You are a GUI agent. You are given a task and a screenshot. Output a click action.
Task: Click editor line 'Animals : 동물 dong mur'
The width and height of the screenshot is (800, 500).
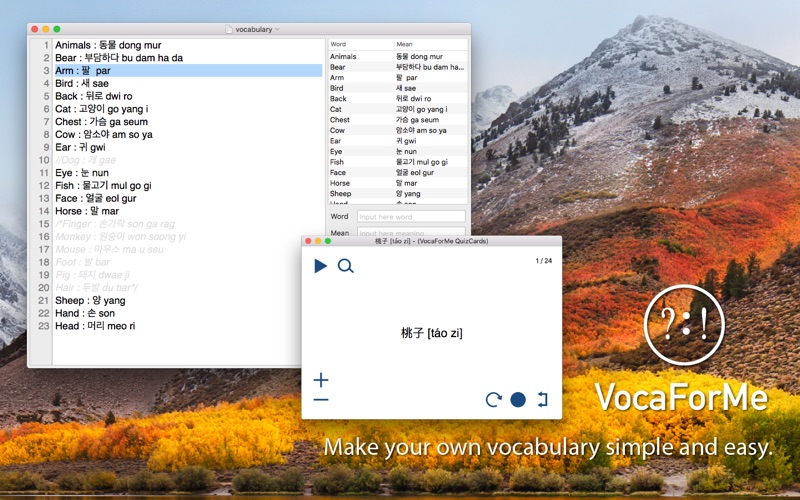click(x=108, y=45)
